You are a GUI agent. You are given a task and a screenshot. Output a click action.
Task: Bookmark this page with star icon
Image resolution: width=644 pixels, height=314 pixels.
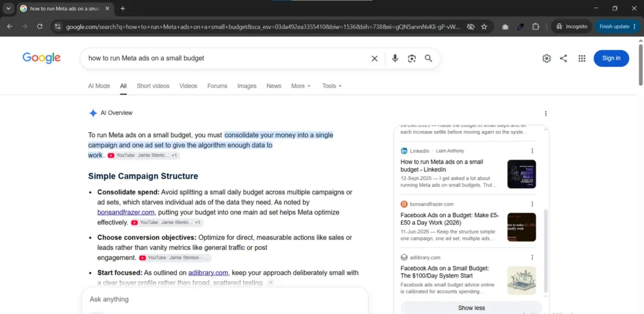pos(484,26)
